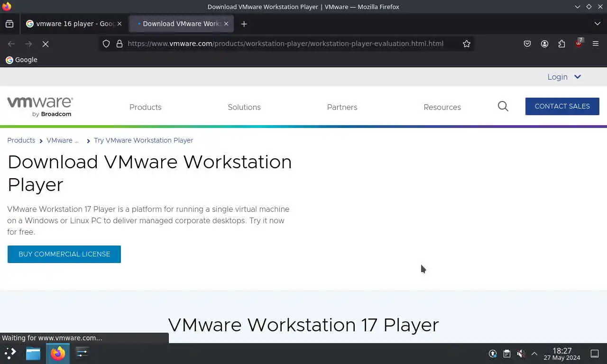Screen dimensions: 607x364
Task: Click the uBlock extension icon with badge 7
Action: pyautogui.click(x=579, y=43)
